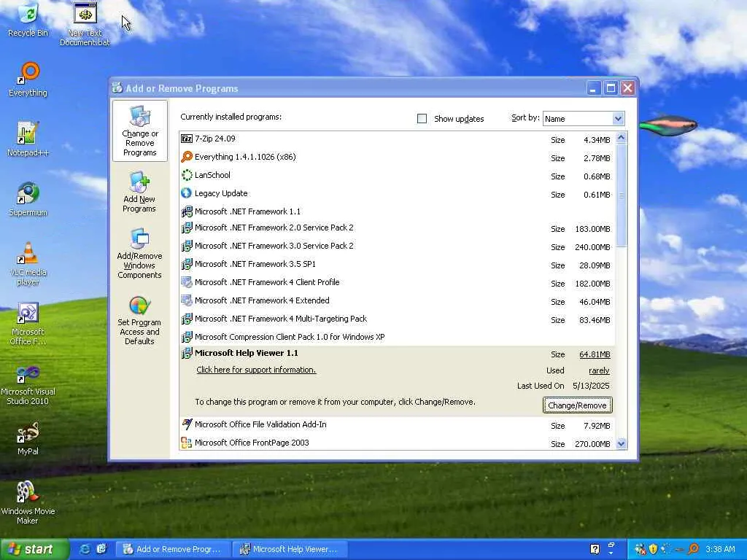Select .NET Framework 3.0 Service Pack 2
The height and width of the screenshot is (560, 747).
pyautogui.click(x=398, y=246)
